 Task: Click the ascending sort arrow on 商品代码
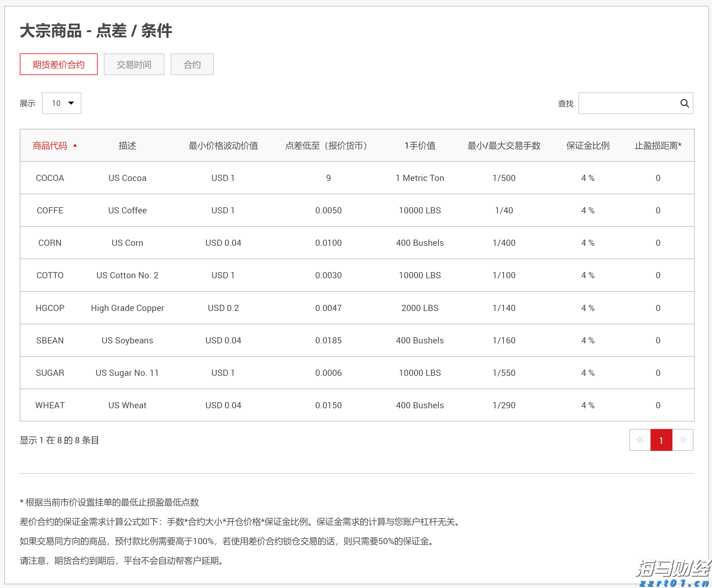click(75, 145)
